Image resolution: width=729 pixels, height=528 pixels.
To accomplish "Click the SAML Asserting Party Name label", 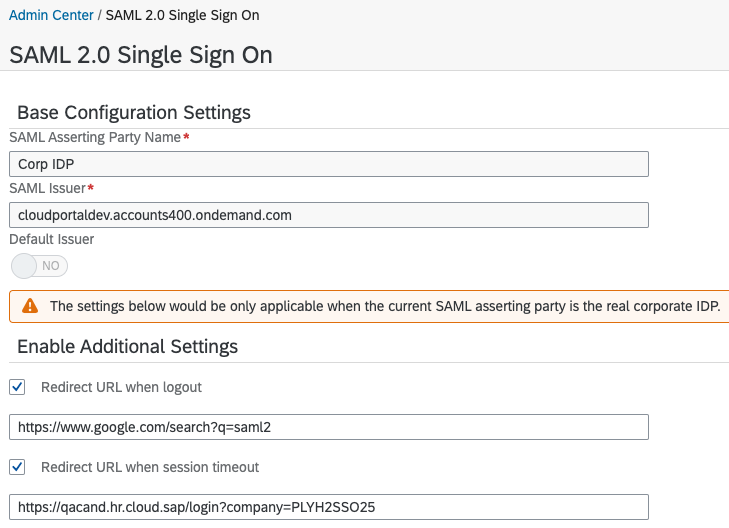I will click(x=95, y=138).
